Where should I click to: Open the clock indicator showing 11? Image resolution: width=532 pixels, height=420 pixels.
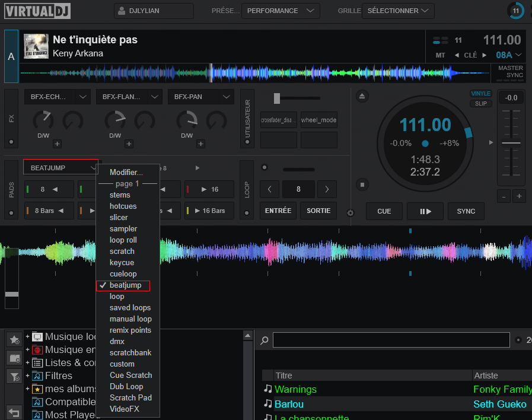(x=516, y=11)
